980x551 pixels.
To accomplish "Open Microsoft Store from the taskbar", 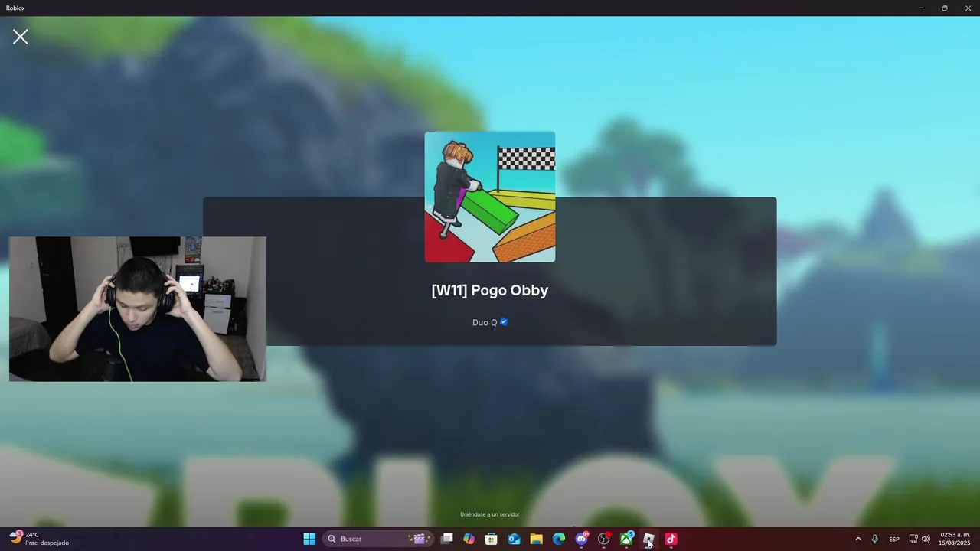I will click(x=492, y=539).
